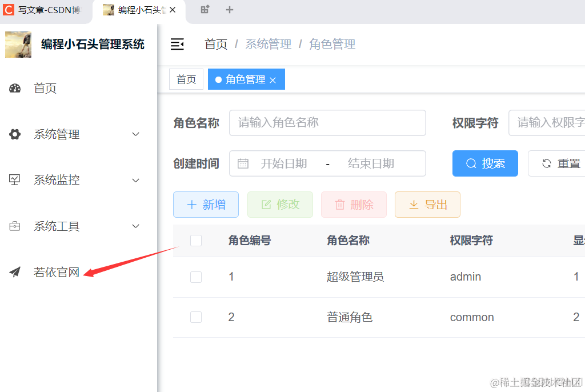Click the browser new tab plus icon
585x392 pixels.
pyautogui.click(x=230, y=10)
